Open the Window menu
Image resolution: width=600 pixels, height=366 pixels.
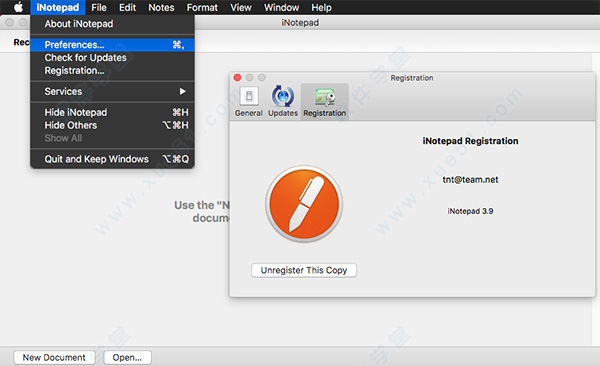point(281,7)
